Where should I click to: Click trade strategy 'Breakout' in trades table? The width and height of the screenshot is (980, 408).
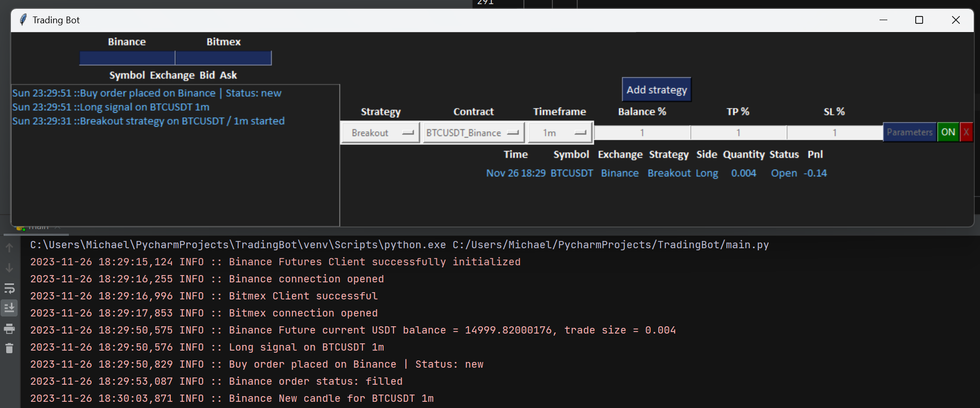pyautogui.click(x=669, y=173)
